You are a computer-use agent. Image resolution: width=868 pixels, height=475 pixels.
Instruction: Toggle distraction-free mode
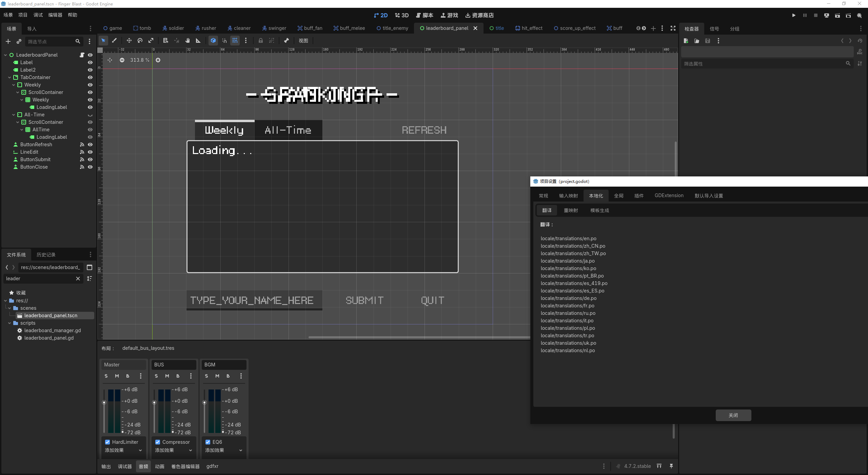[673, 28]
